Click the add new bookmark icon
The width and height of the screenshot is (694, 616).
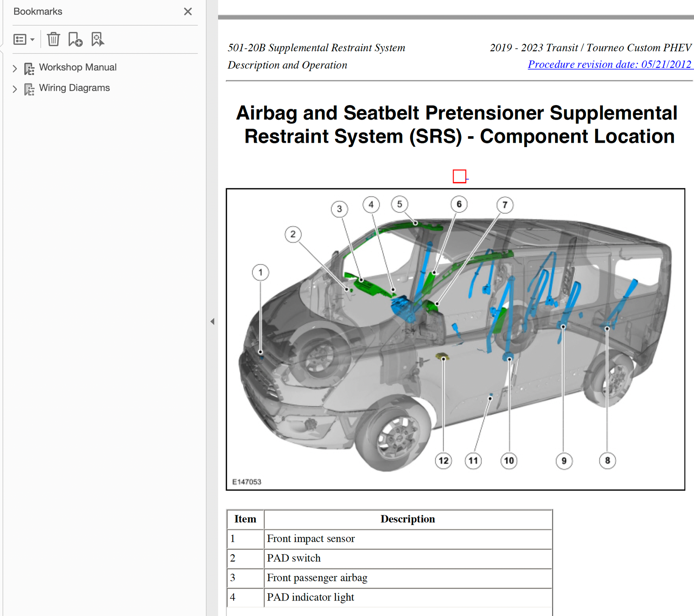[75, 39]
